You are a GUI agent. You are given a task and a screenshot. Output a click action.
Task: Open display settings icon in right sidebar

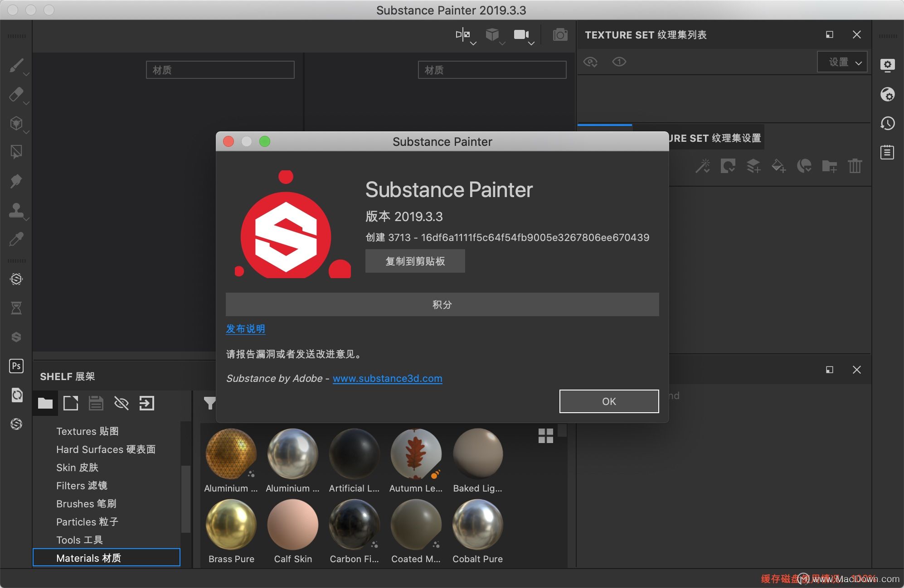pyautogui.click(x=887, y=65)
